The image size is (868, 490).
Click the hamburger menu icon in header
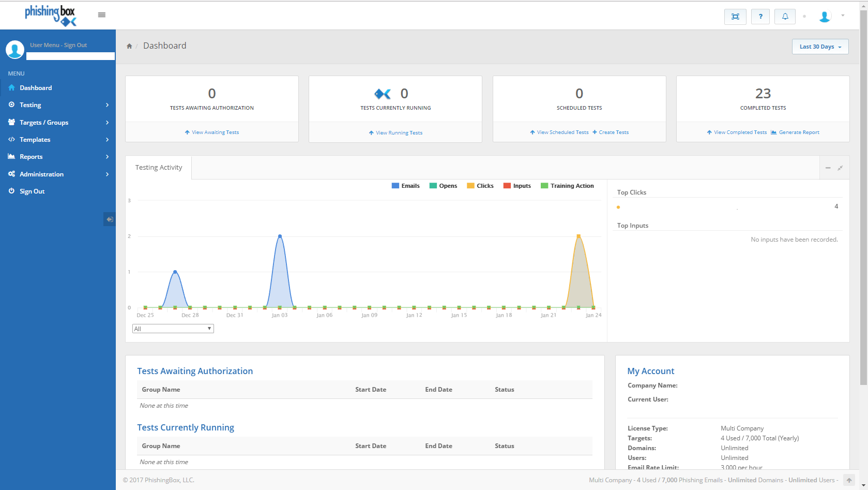(x=102, y=15)
